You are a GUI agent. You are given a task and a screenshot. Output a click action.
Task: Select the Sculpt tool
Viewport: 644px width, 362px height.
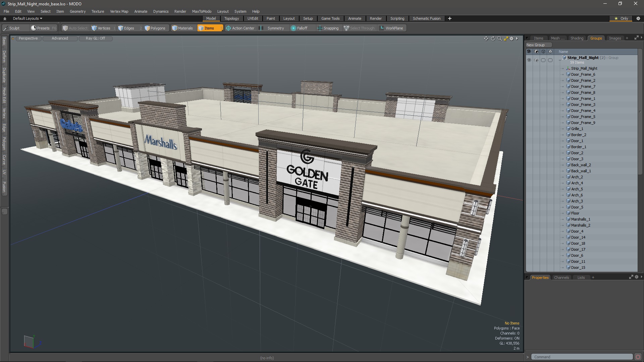pos(12,28)
